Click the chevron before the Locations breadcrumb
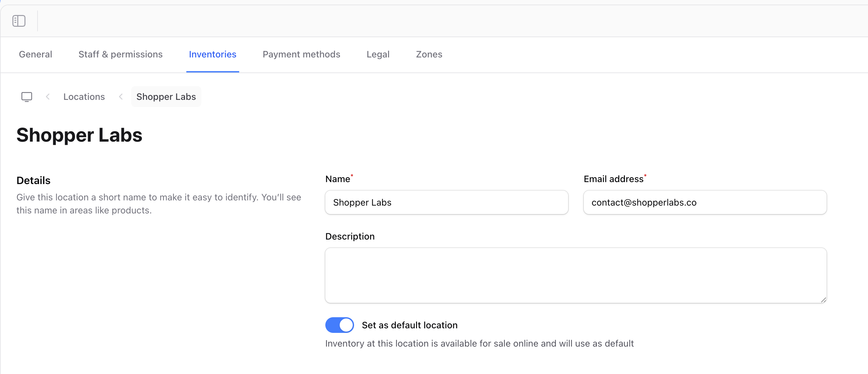This screenshot has width=868, height=374. tap(48, 97)
